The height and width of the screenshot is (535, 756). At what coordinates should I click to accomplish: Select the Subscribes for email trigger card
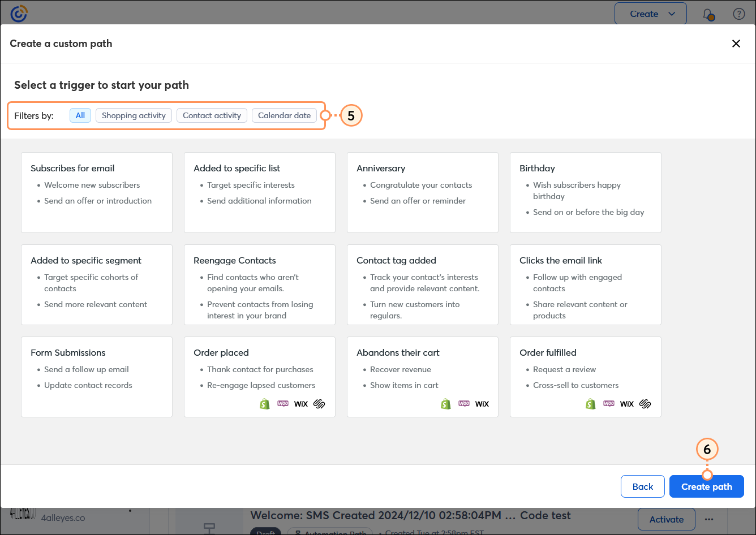click(x=97, y=192)
